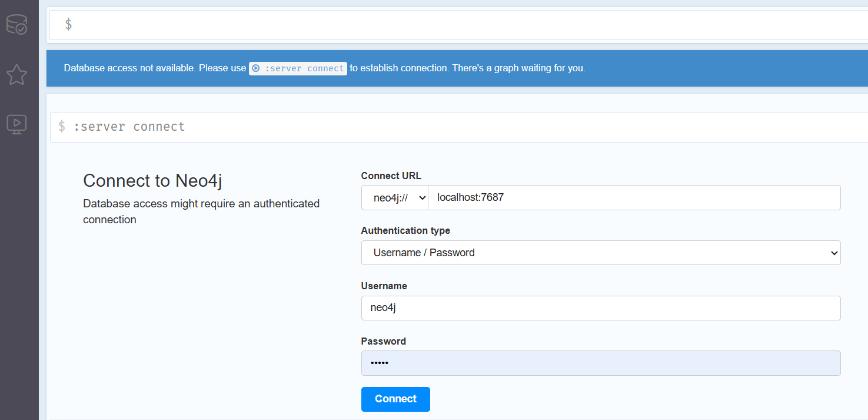Click the Authentication type dropdown arrow
Screen dimensions: 868x420
tap(834, 253)
